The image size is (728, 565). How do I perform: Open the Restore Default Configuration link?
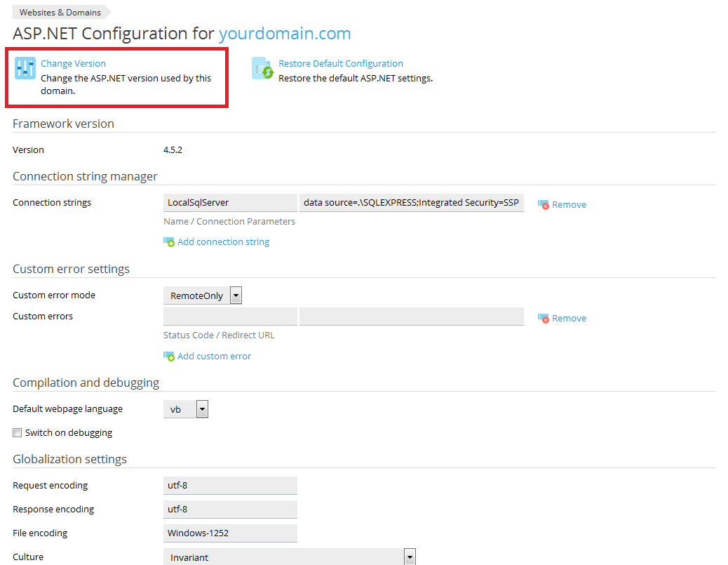[341, 64]
